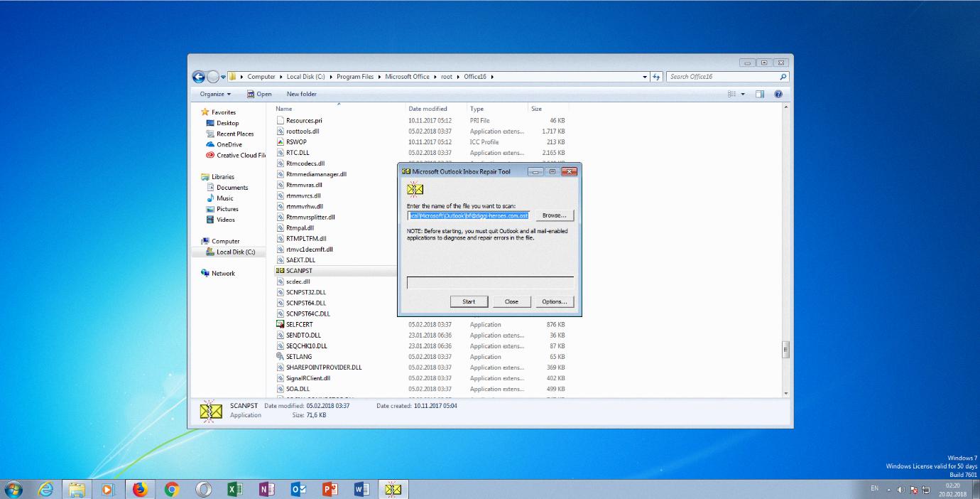The width and height of the screenshot is (980, 499).
Task: Click root in the address breadcrumb
Action: [x=447, y=77]
